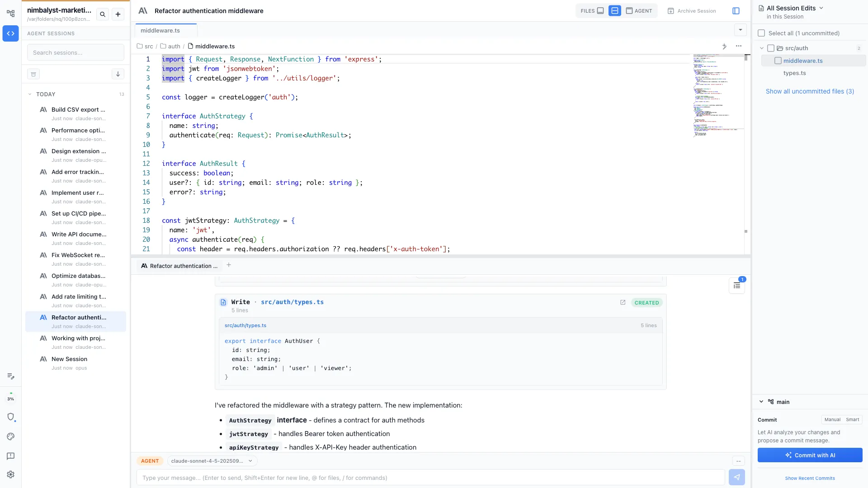Screen dimensions: 868x488
Task: Click the send message arrow icon
Action: pyautogui.click(x=737, y=477)
